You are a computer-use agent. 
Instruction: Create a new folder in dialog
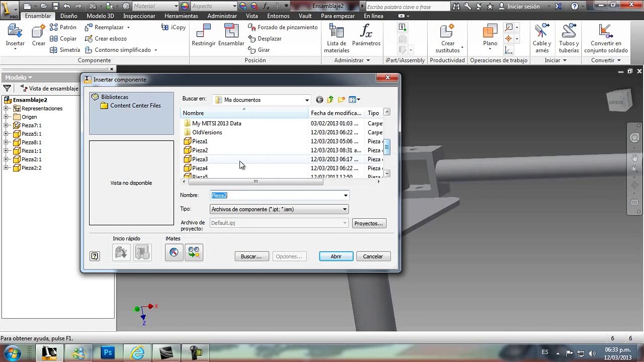[341, 100]
